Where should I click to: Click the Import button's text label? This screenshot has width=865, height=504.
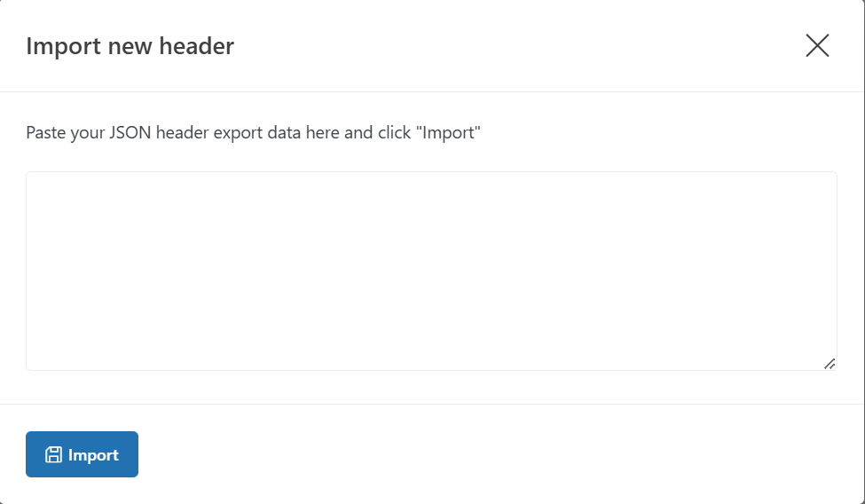(93, 455)
